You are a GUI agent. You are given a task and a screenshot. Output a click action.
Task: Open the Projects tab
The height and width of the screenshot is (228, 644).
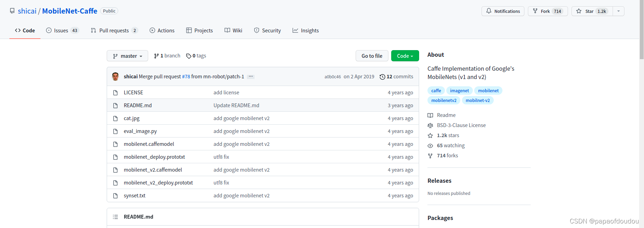(x=199, y=31)
